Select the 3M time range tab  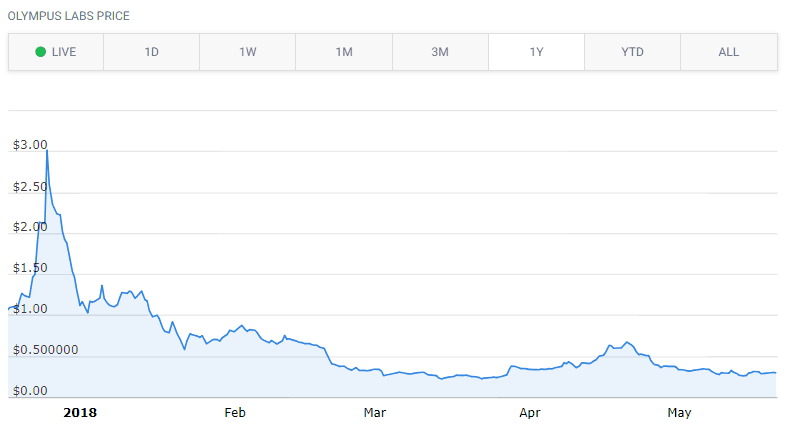point(440,52)
